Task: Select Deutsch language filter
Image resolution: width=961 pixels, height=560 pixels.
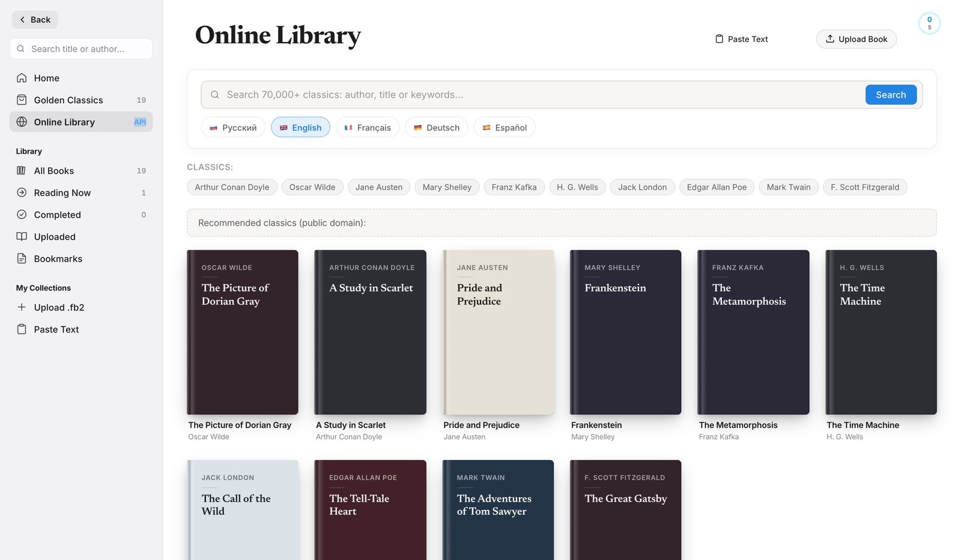Action: pos(437,127)
